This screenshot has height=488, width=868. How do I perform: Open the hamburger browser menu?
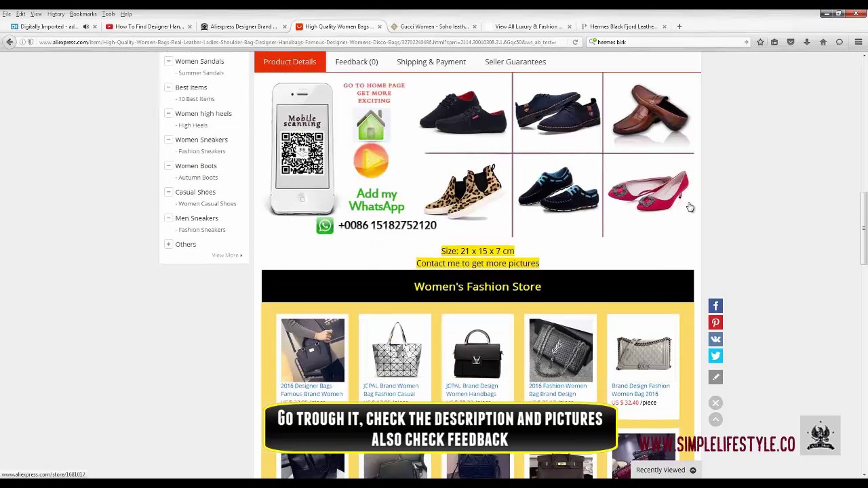point(859,42)
